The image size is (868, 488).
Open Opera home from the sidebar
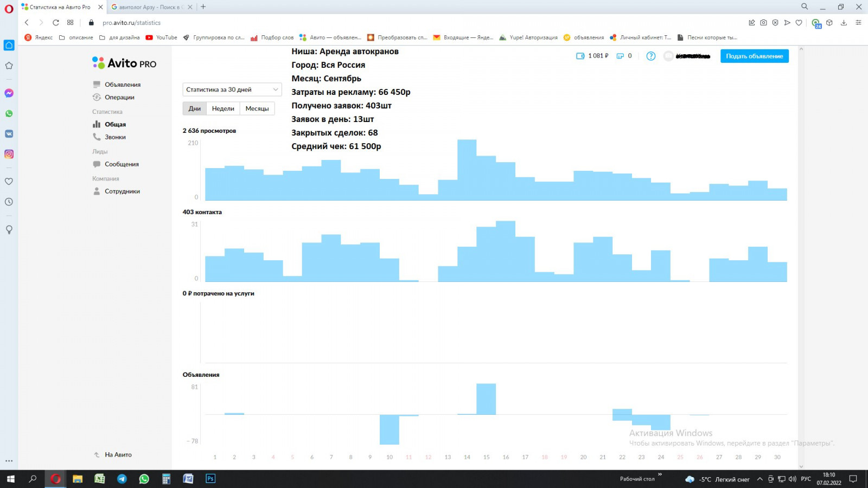[x=9, y=45]
